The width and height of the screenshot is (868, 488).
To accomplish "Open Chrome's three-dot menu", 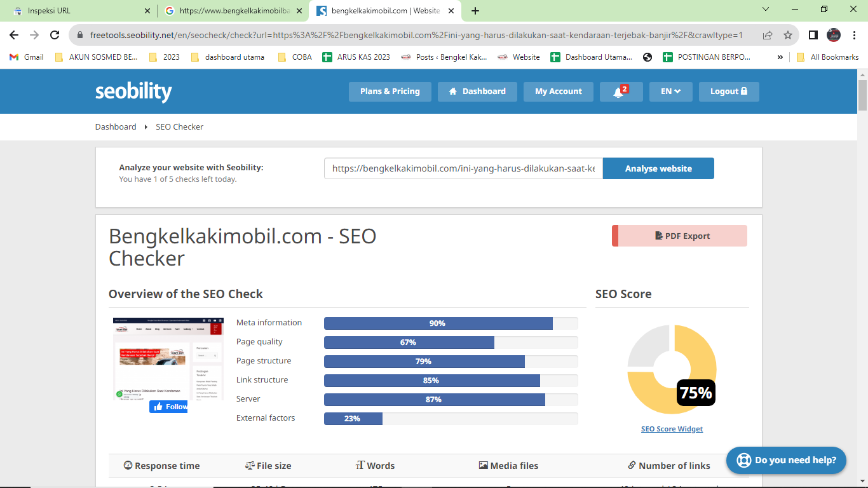I will coord(854,36).
